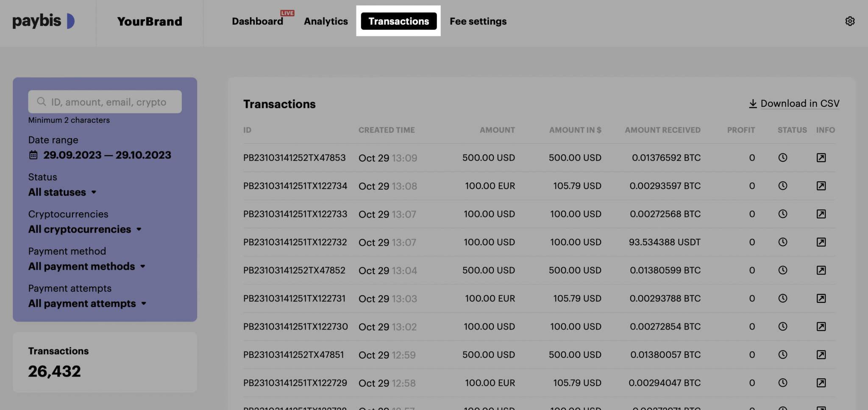Screen dimensions: 868x410
Task: Switch to the Analytics tab
Action: (x=325, y=21)
